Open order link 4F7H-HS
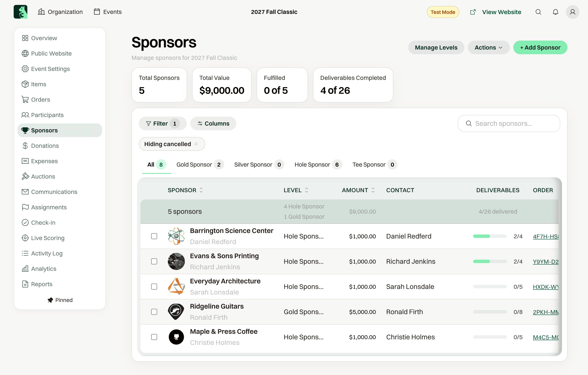 (546, 236)
